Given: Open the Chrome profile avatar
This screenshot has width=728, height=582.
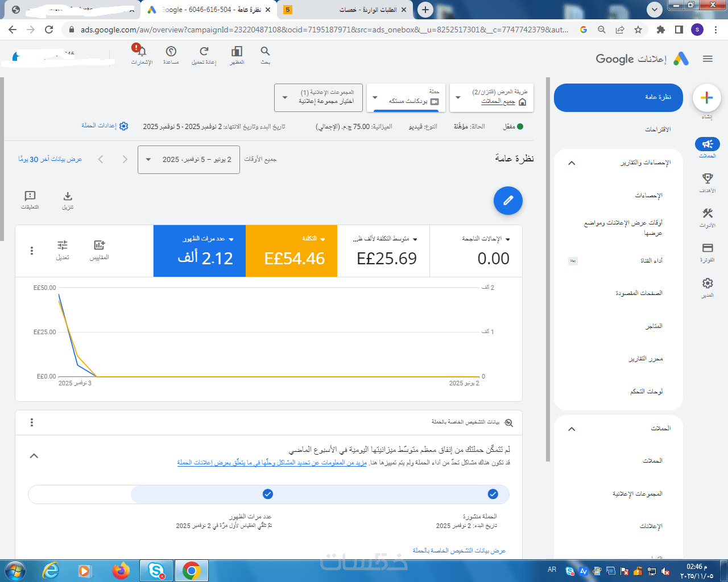Looking at the screenshot, I should coord(697,30).
